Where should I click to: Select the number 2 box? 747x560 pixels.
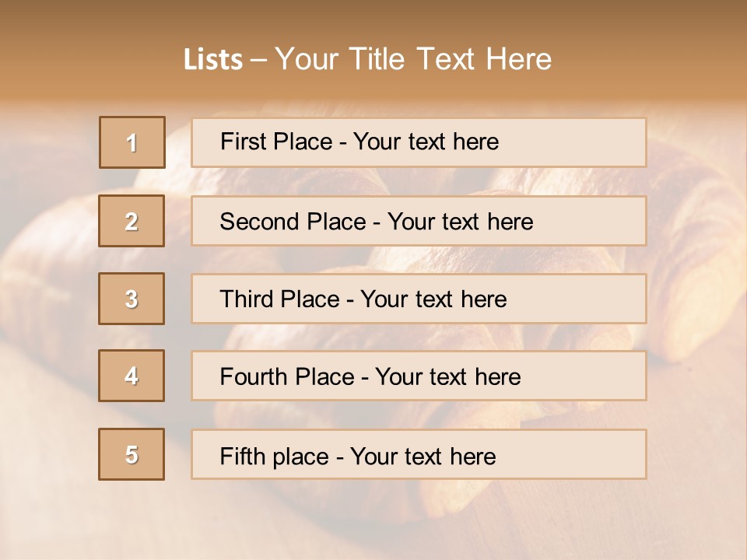(132, 221)
